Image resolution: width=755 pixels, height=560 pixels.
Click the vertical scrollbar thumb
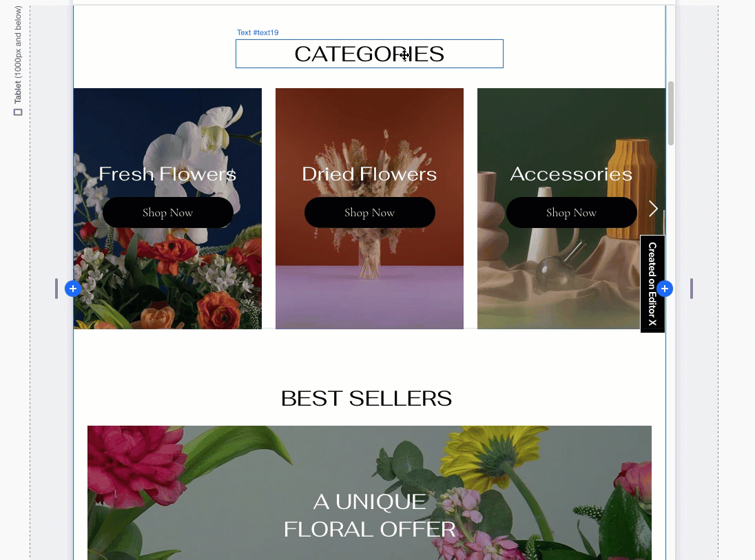(x=671, y=113)
